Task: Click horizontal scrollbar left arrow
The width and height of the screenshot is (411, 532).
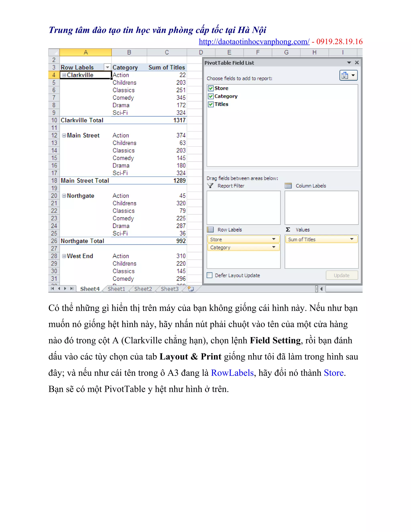Action: point(321,289)
